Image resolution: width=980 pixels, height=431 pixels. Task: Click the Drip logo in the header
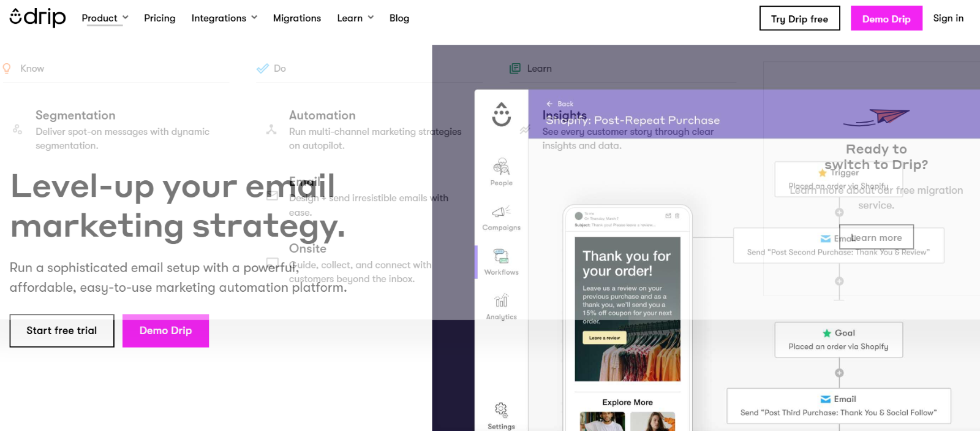click(37, 17)
